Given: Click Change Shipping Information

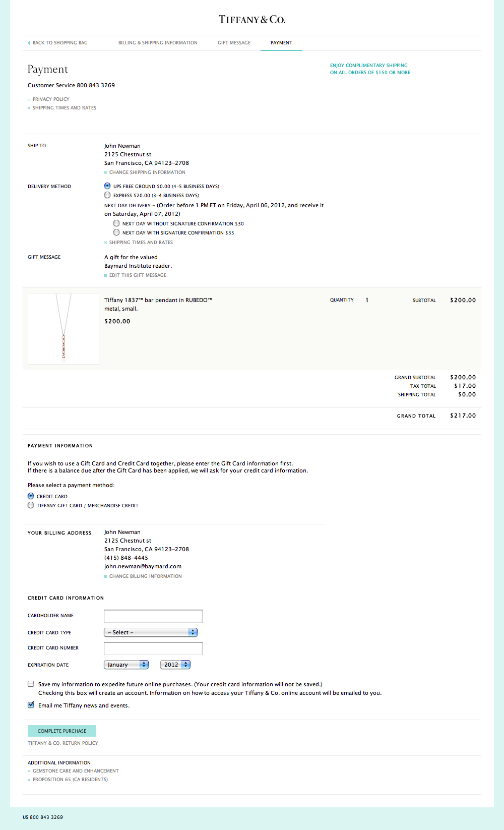Looking at the screenshot, I should pyautogui.click(x=147, y=172).
